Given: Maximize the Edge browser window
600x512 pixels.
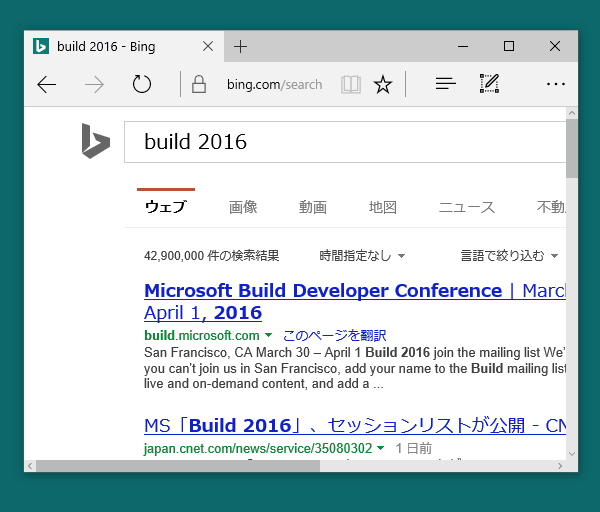Looking at the screenshot, I should pos(509,46).
